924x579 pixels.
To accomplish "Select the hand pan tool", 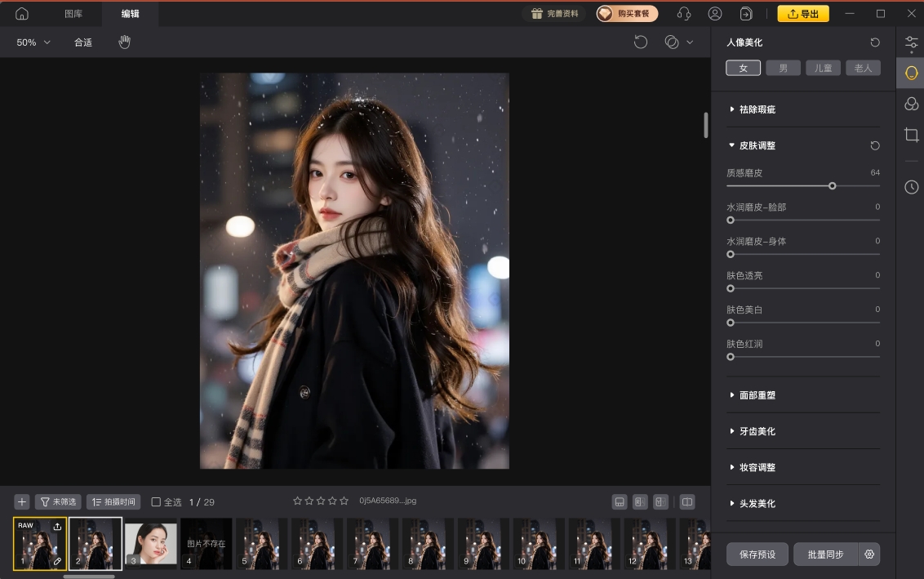I will click(124, 42).
